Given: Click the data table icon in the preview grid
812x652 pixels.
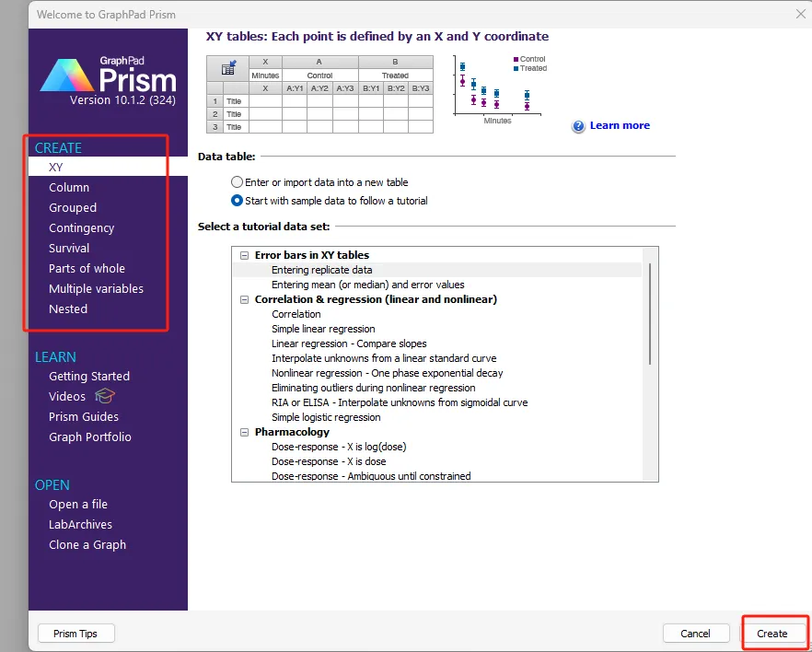Looking at the screenshot, I should point(227,68).
